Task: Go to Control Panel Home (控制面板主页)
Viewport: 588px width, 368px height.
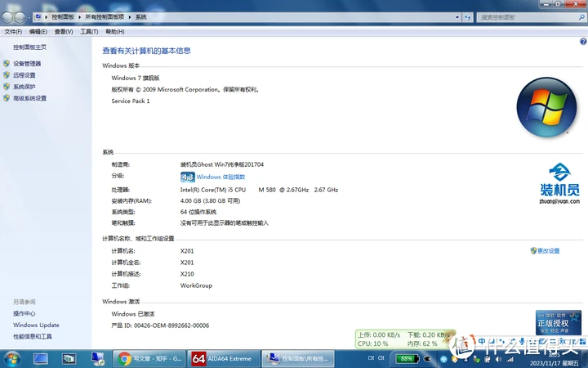Action: click(x=29, y=47)
